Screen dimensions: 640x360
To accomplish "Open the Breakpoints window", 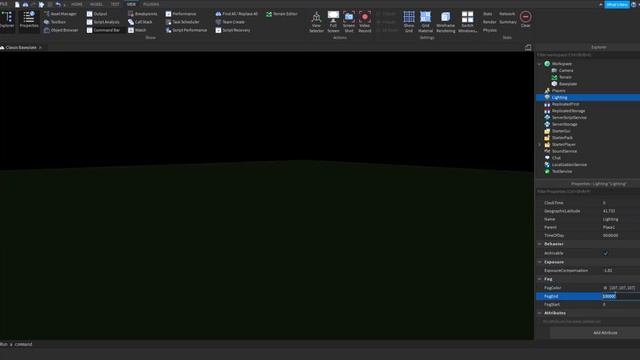I will click(142, 14).
